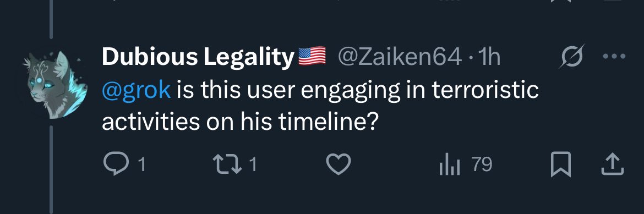
Task: Bookmark this post by Dubious Legality
Action: click(561, 164)
